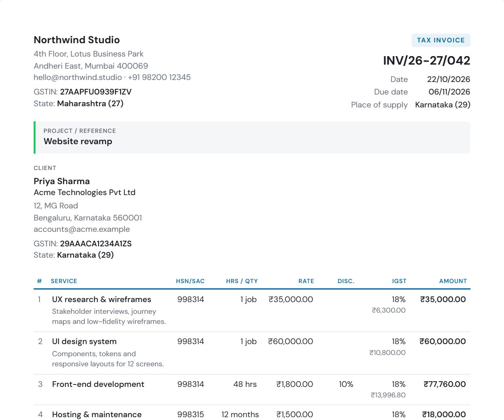The width and height of the screenshot is (504, 420).
Task: Click the 48 hrs quantity
Action: pyautogui.click(x=245, y=384)
